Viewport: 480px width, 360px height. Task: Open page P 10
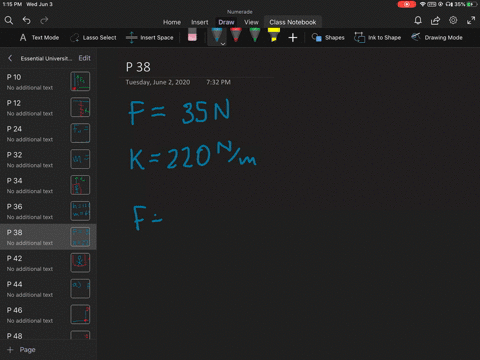(48, 81)
